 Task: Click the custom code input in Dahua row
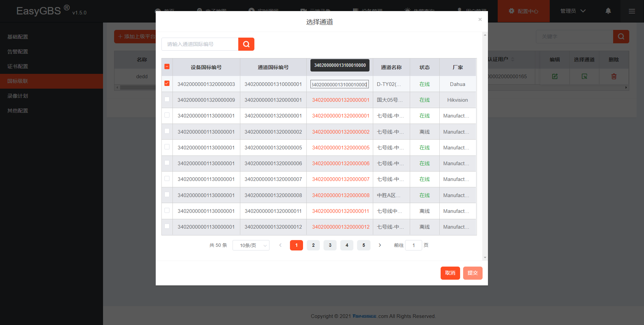pyautogui.click(x=340, y=84)
